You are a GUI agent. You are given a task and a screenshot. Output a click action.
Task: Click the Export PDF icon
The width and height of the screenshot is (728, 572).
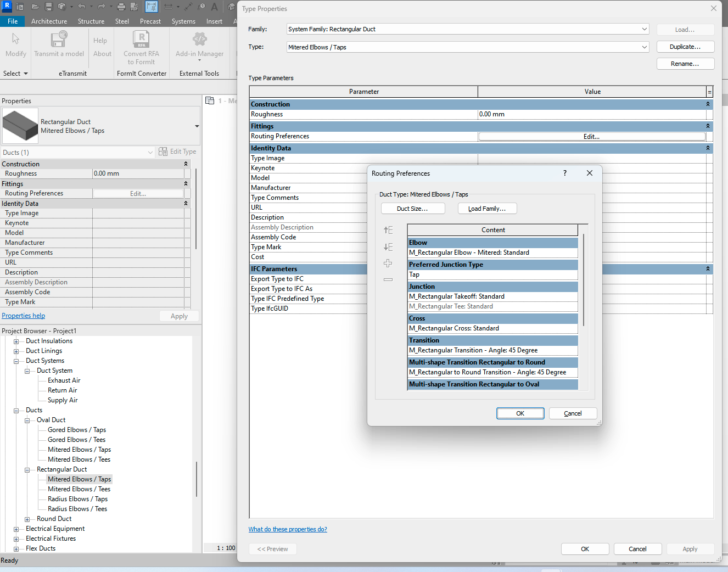[134, 7]
